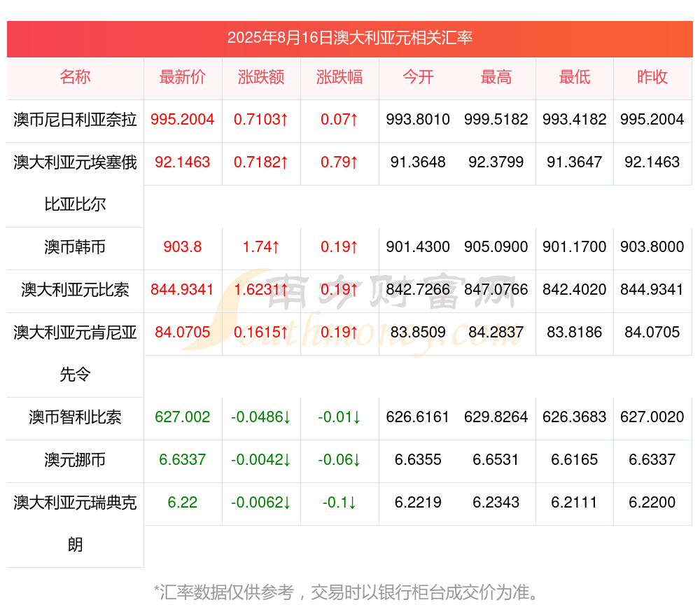
Task: Click previous close 627.0020
Action: tap(652, 417)
